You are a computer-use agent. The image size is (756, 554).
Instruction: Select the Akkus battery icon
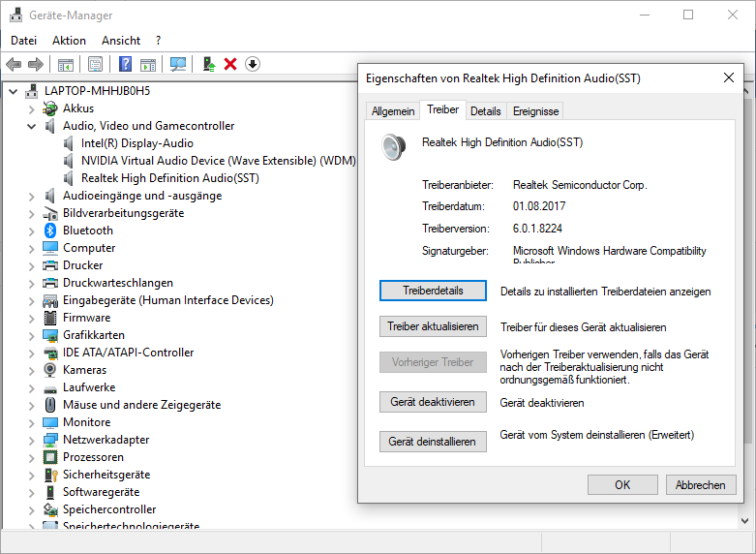[50, 108]
